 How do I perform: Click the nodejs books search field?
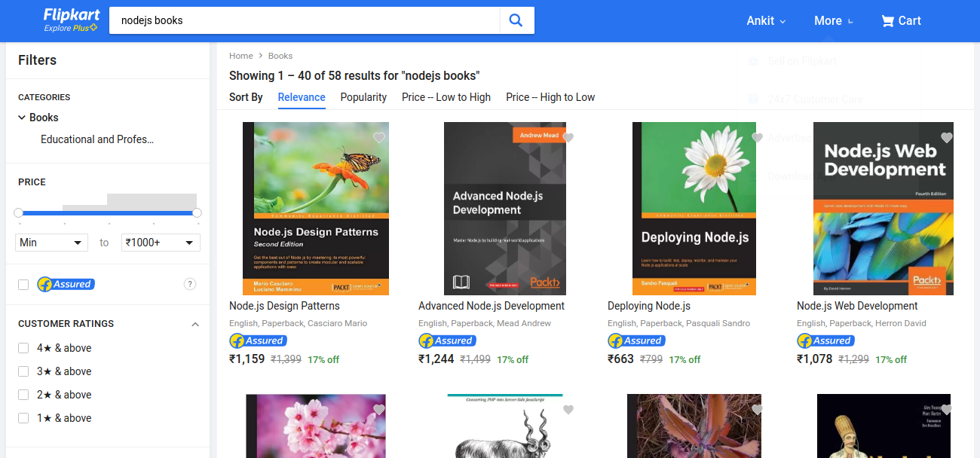(305, 20)
